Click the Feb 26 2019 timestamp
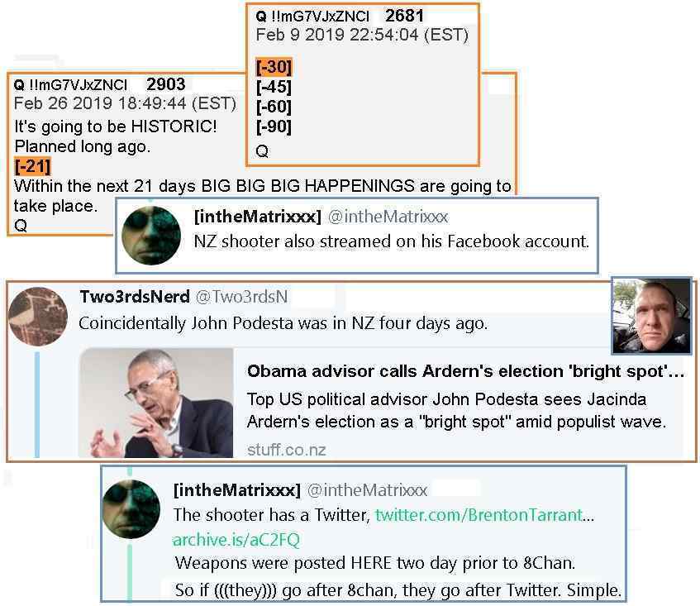Viewport: 700px width, 606px height. click(x=125, y=103)
